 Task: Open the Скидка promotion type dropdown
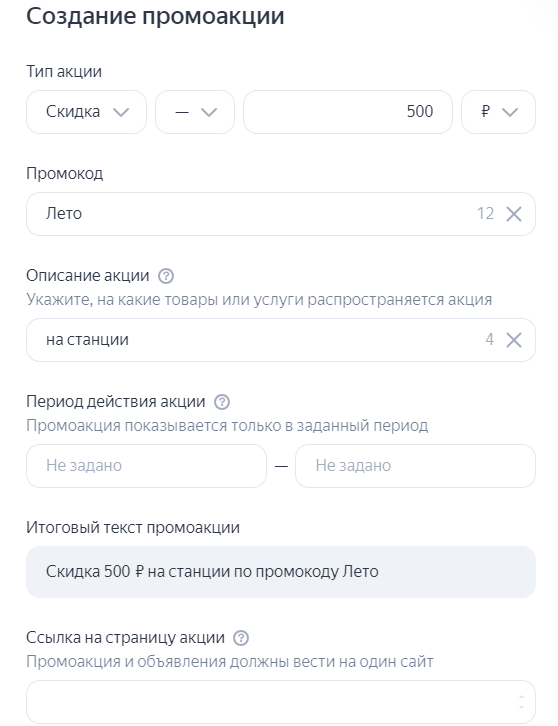pos(87,112)
